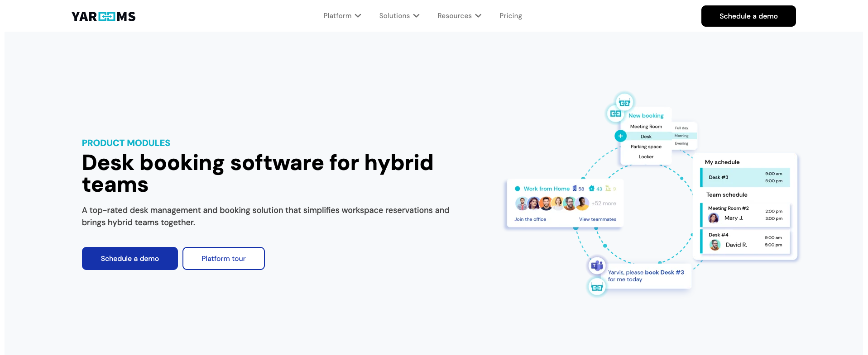This screenshot has height=355, width=868.
Task: Open the Platform tour
Action: (223, 259)
